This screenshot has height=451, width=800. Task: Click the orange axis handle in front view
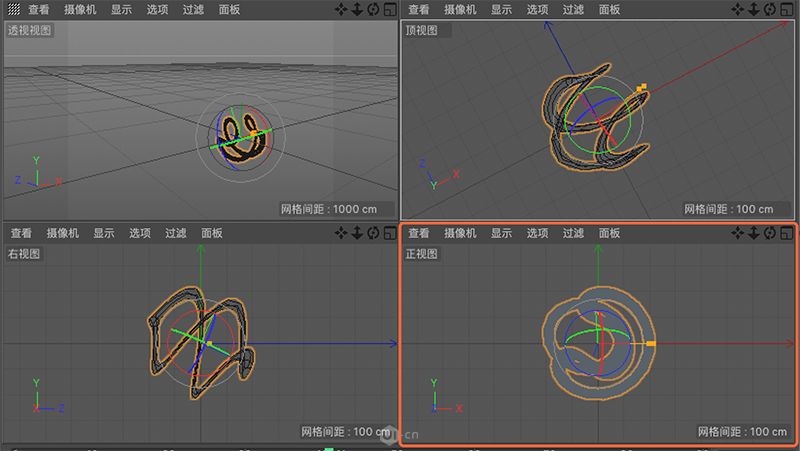click(x=651, y=344)
